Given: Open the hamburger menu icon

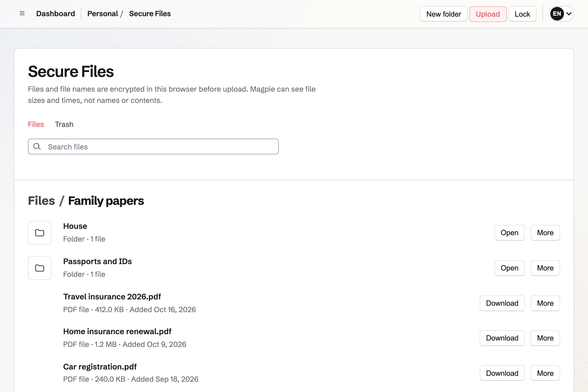Looking at the screenshot, I should (x=22, y=13).
